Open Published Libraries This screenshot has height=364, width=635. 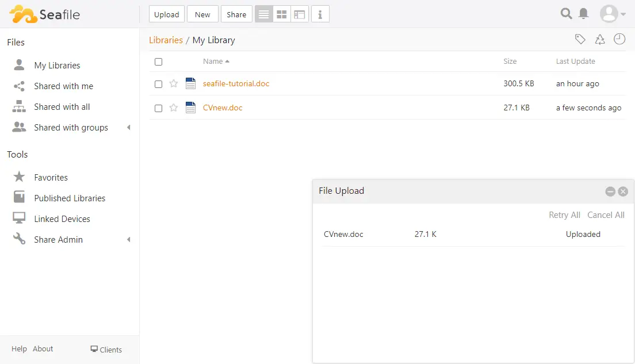(70, 198)
